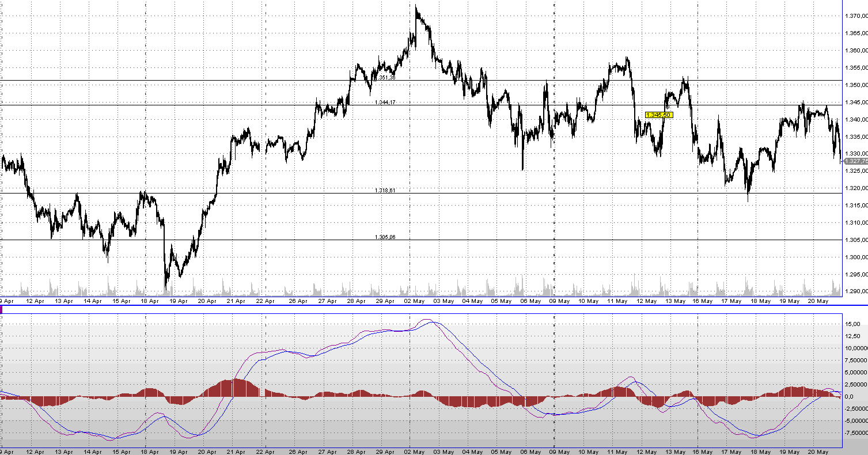Click the 0,0 value on the indicator scale

coord(850,397)
